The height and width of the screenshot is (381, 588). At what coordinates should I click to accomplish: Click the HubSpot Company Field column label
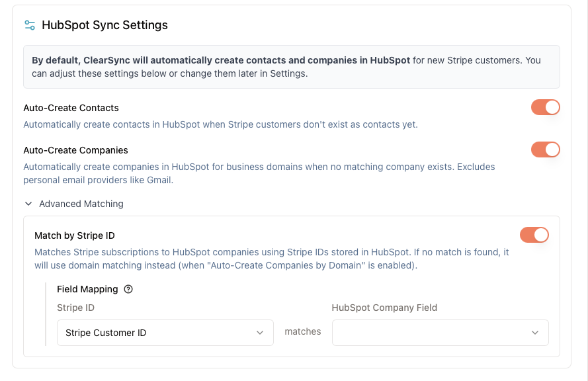pyautogui.click(x=384, y=308)
